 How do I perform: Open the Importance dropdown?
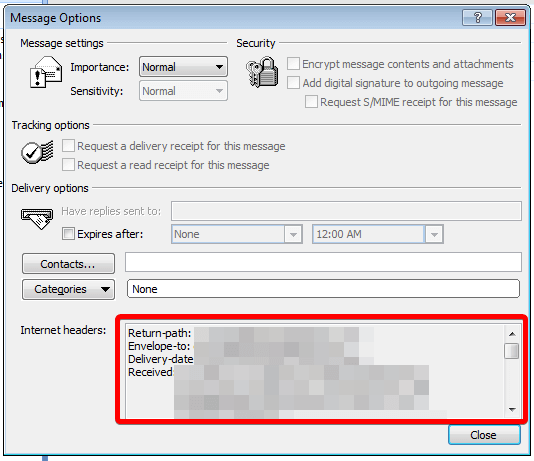click(183, 67)
